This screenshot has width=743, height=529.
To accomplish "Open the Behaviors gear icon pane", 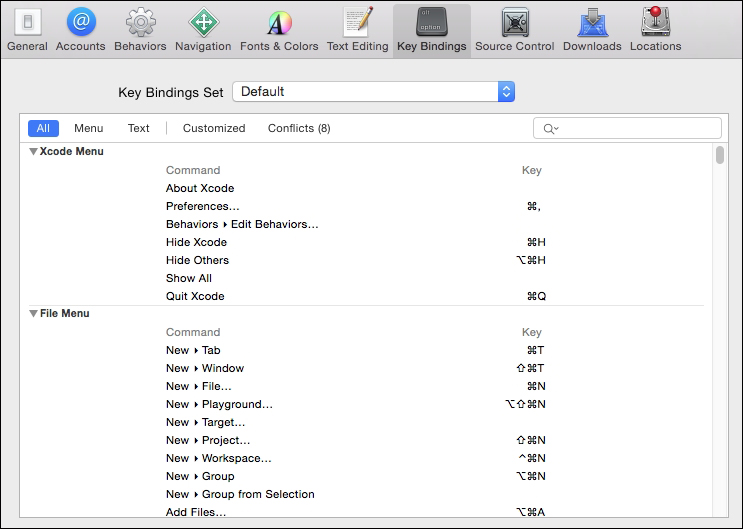I will point(140,29).
